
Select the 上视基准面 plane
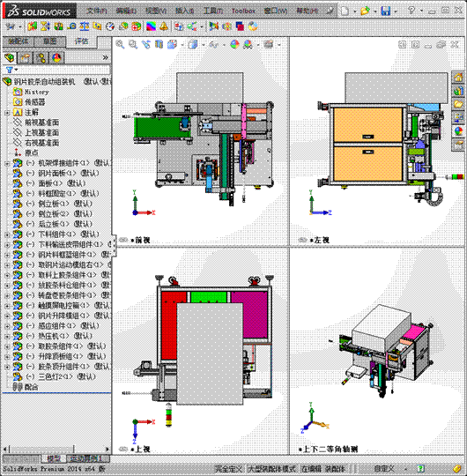pyautogui.click(x=41, y=132)
